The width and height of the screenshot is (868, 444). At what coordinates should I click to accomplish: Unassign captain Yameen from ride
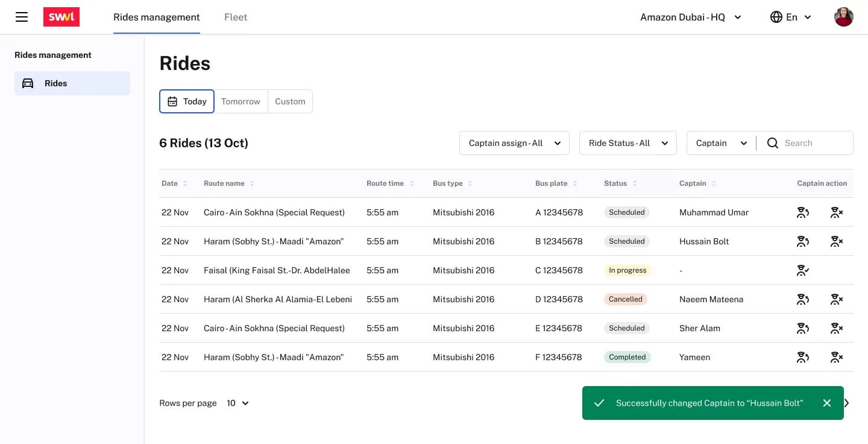(836, 357)
